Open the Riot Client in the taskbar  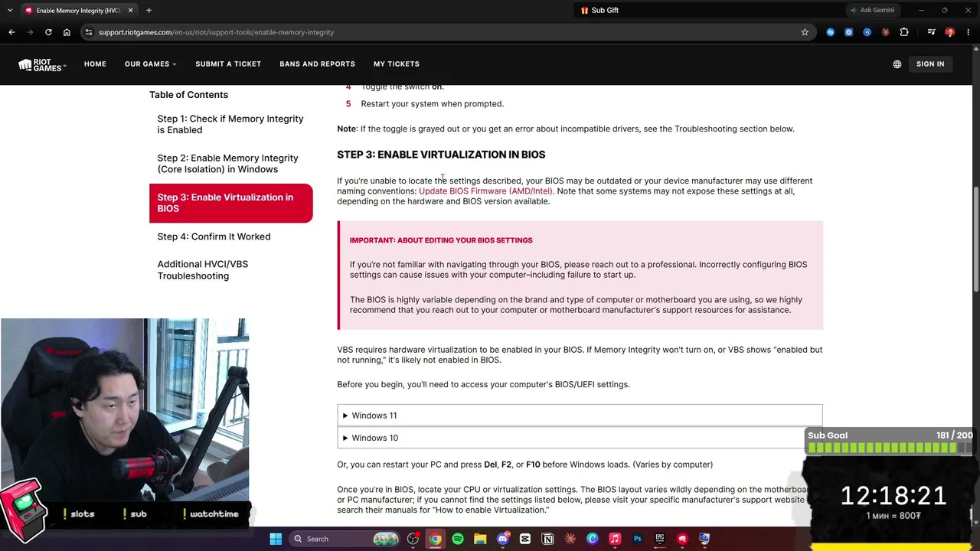point(682,539)
